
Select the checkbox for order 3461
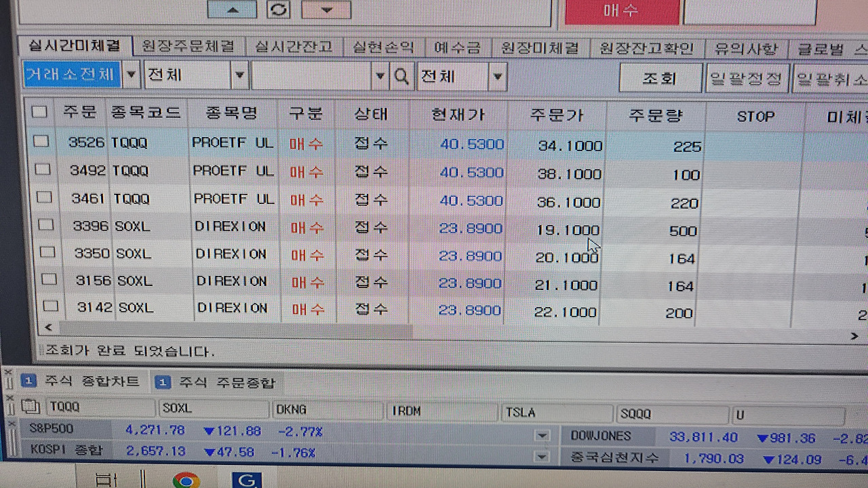click(44, 197)
